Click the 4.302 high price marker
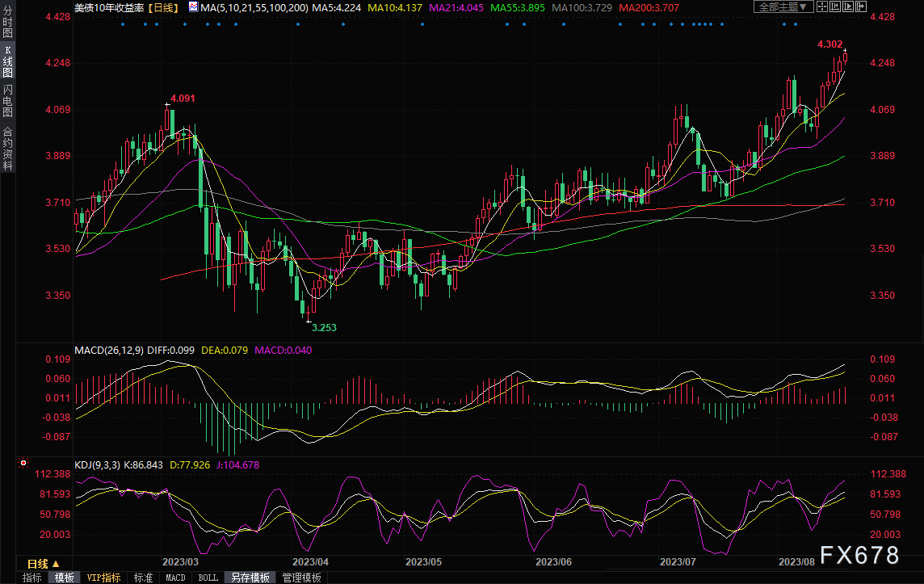The height and width of the screenshot is (584, 924). tap(830, 44)
